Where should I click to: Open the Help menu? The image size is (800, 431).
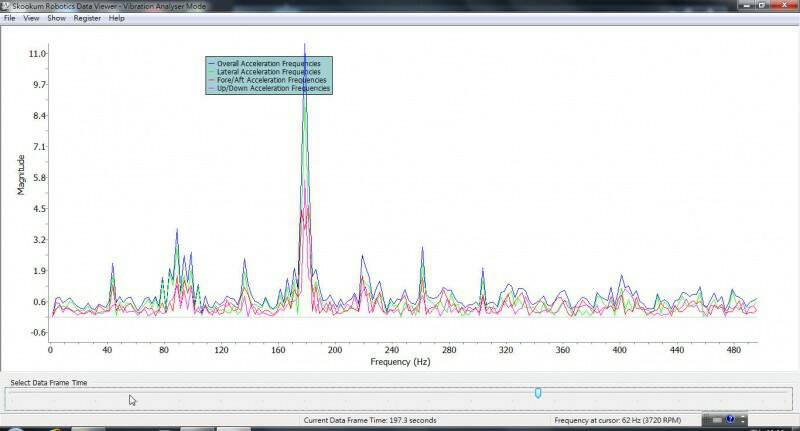(x=116, y=18)
